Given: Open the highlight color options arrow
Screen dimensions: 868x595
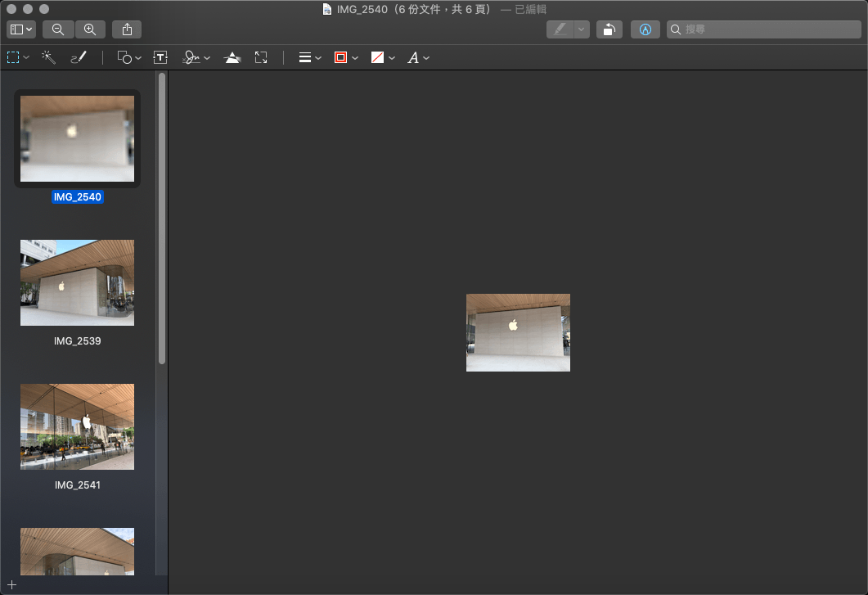Looking at the screenshot, I should [x=581, y=29].
